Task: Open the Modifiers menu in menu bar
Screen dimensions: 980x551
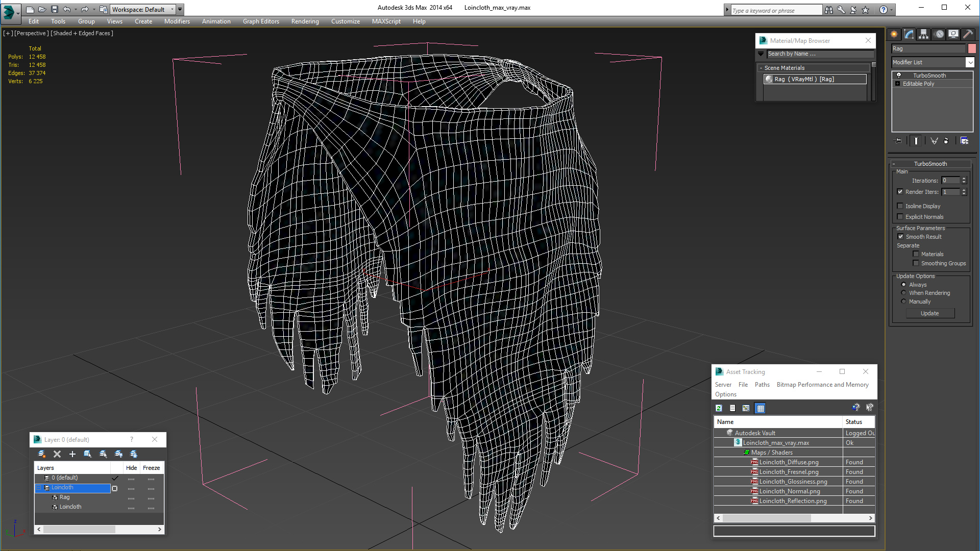Action: click(176, 21)
